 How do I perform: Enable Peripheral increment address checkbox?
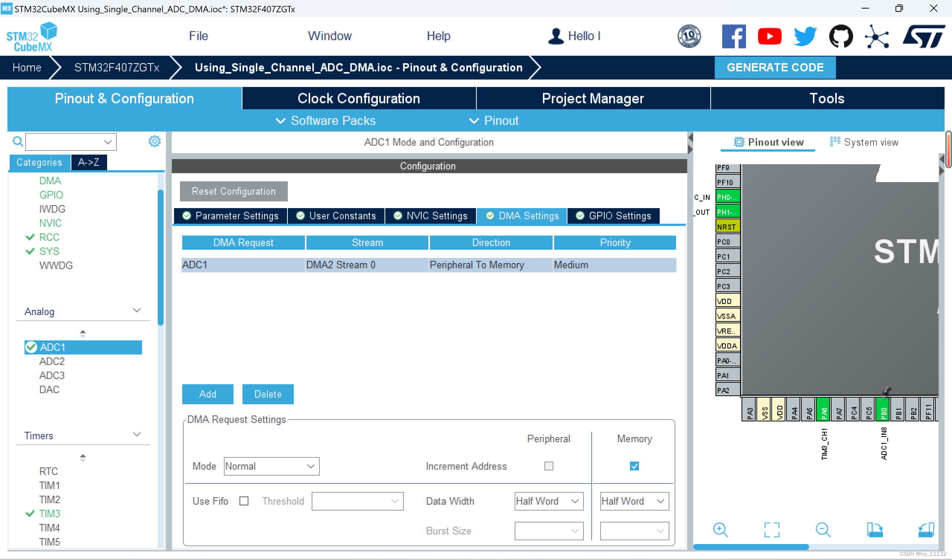549,466
